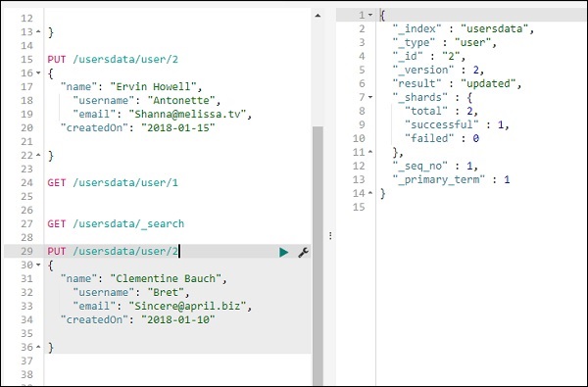Click the closing fold marker at line 13

pos(38,32)
